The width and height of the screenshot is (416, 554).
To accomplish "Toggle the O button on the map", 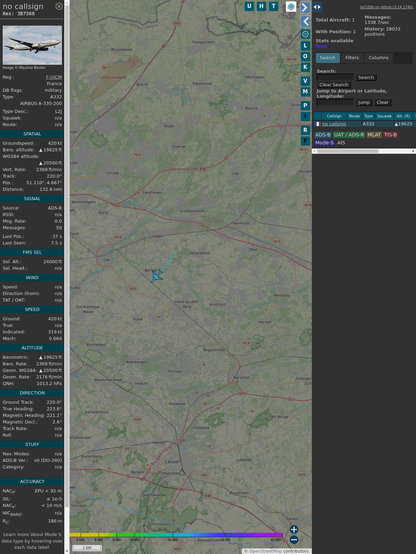I will tap(305, 56).
